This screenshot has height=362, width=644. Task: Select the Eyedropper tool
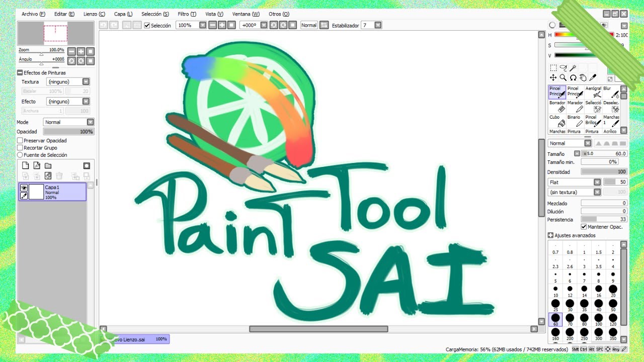[x=593, y=77]
